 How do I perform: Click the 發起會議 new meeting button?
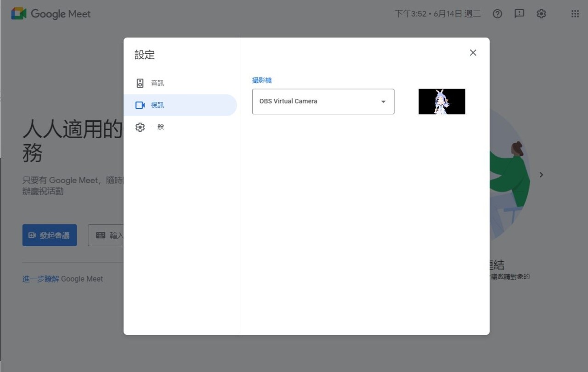pyautogui.click(x=50, y=235)
